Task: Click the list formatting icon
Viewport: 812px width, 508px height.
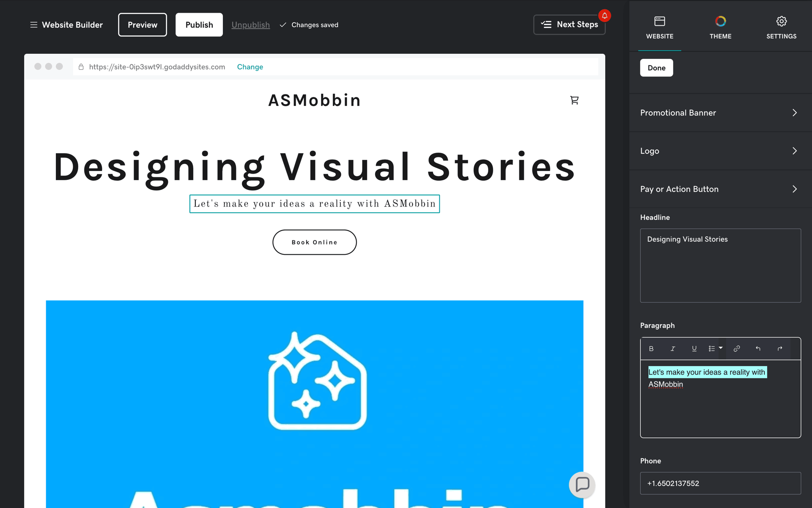Action: tap(712, 348)
